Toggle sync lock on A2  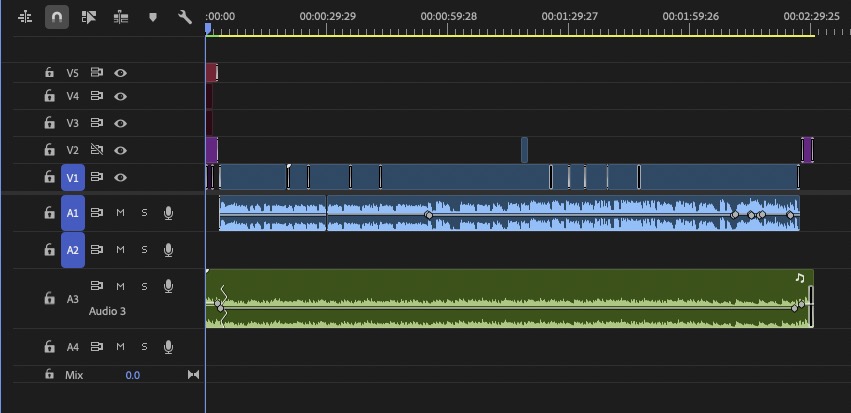[x=97, y=250]
